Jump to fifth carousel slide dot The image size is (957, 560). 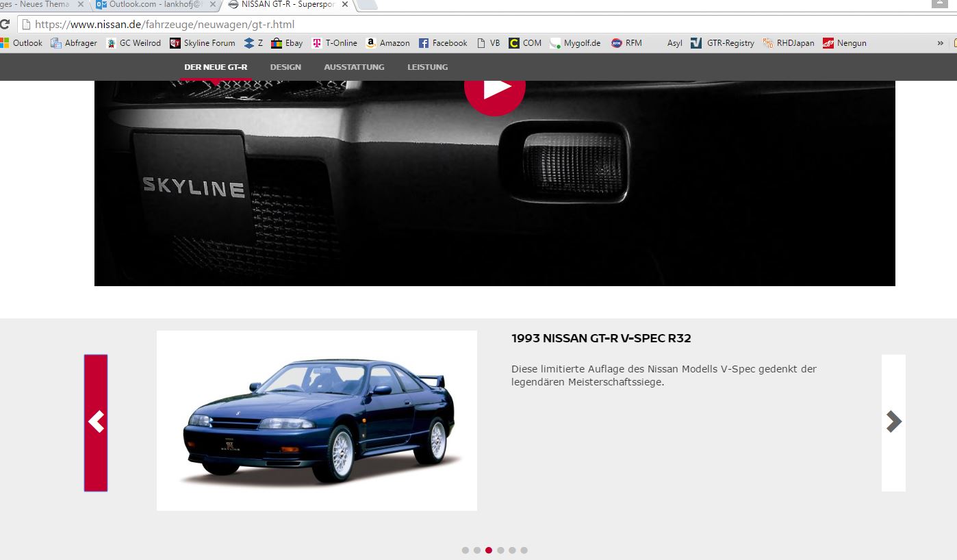pyautogui.click(x=512, y=550)
